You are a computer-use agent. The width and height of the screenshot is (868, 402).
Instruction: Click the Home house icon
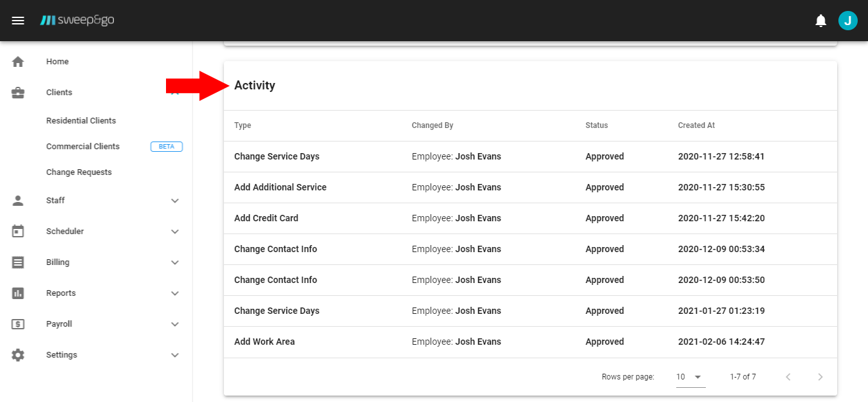[x=18, y=62]
